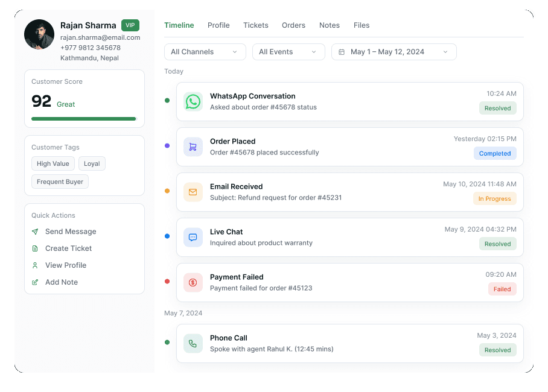Viewport: 548px width, 392px height.
Task: Click the email rajan.sharma@email.com
Action: point(100,37)
